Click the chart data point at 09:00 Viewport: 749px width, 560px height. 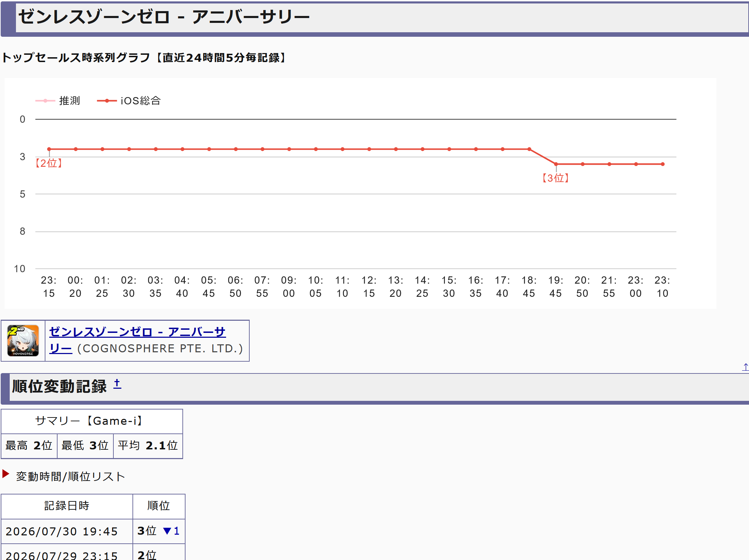289,149
